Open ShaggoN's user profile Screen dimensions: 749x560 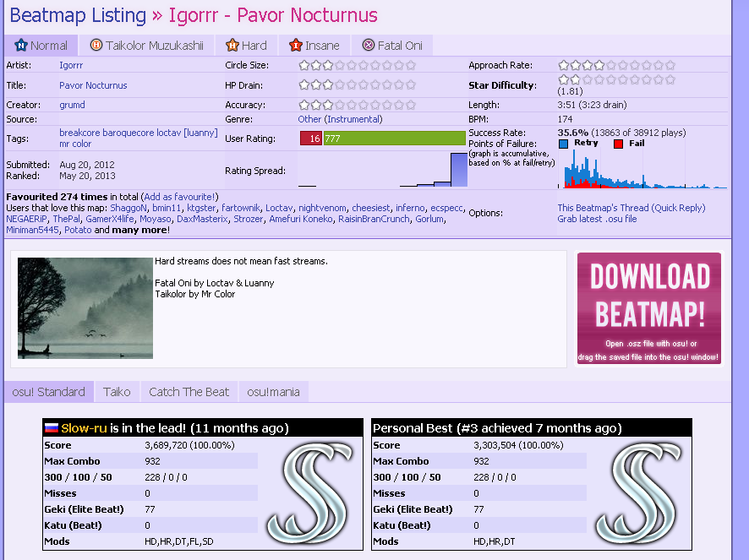[128, 208]
